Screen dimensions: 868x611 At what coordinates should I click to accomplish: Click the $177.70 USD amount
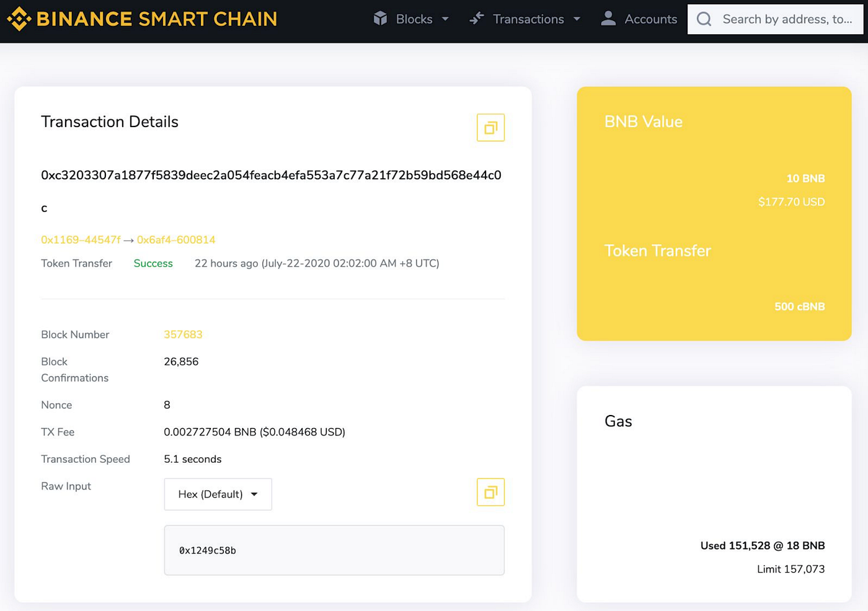tap(791, 202)
